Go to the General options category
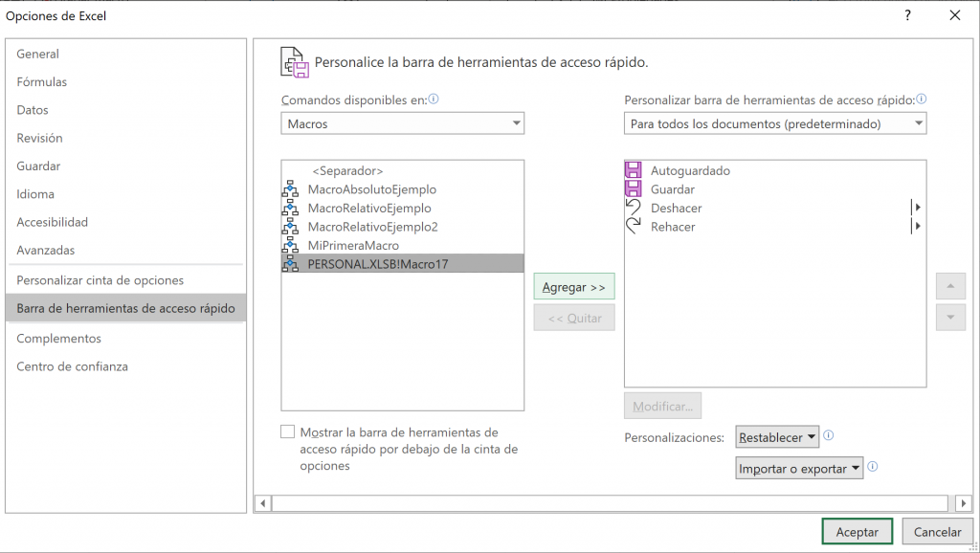This screenshot has width=980, height=553. [x=125, y=54]
